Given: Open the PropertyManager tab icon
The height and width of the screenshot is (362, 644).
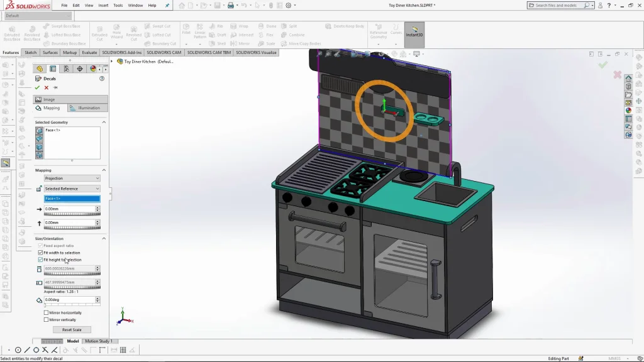Looking at the screenshot, I should point(53,69).
